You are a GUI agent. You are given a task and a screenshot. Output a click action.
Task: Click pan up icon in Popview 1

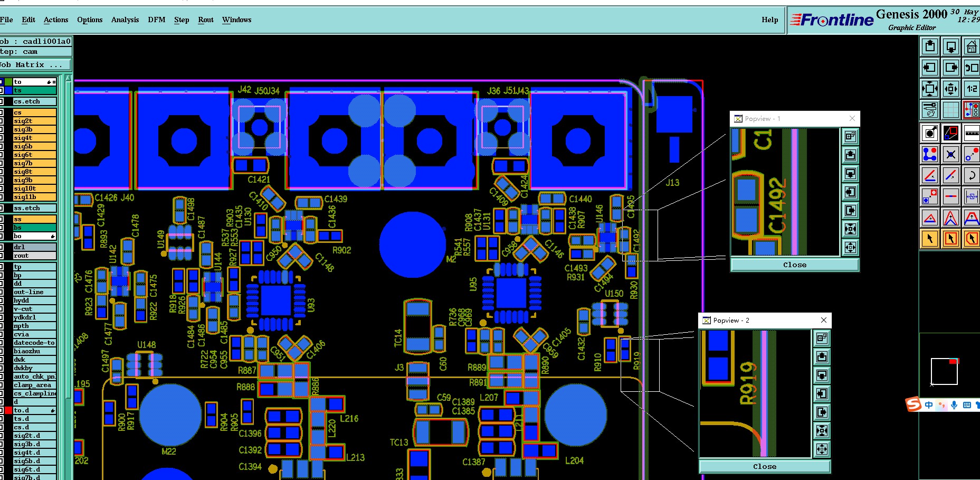pos(850,155)
